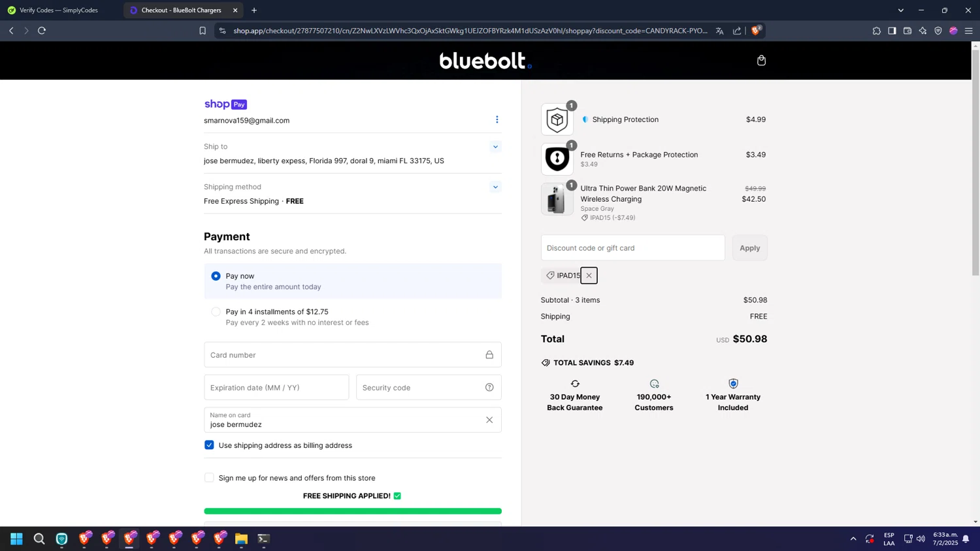Expand the Ship to address section

[x=495, y=147]
